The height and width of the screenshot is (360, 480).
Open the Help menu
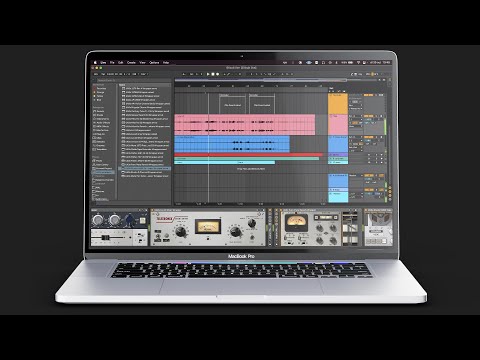click(166, 62)
